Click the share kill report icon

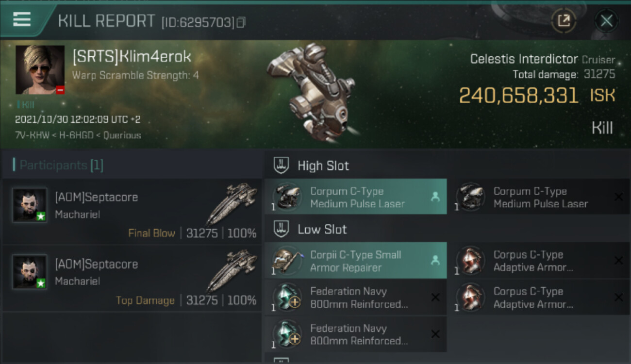[564, 21]
